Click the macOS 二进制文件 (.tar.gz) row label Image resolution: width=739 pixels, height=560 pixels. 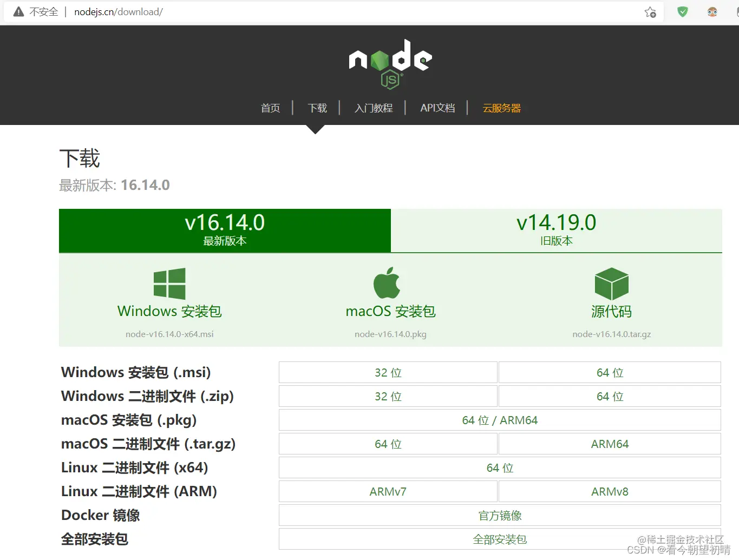(x=148, y=444)
